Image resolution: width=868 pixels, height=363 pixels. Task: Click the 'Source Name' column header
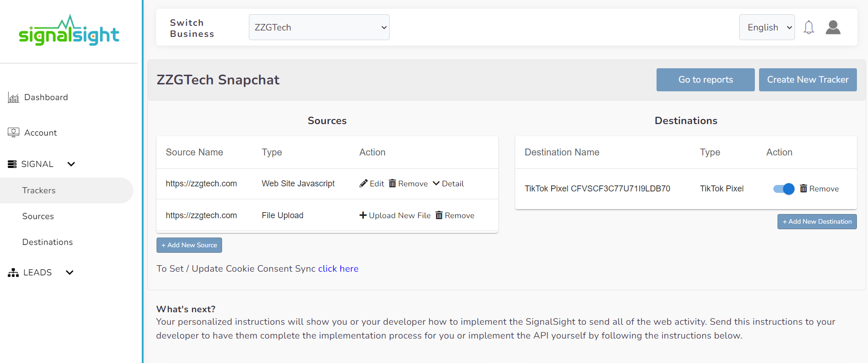click(x=194, y=152)
